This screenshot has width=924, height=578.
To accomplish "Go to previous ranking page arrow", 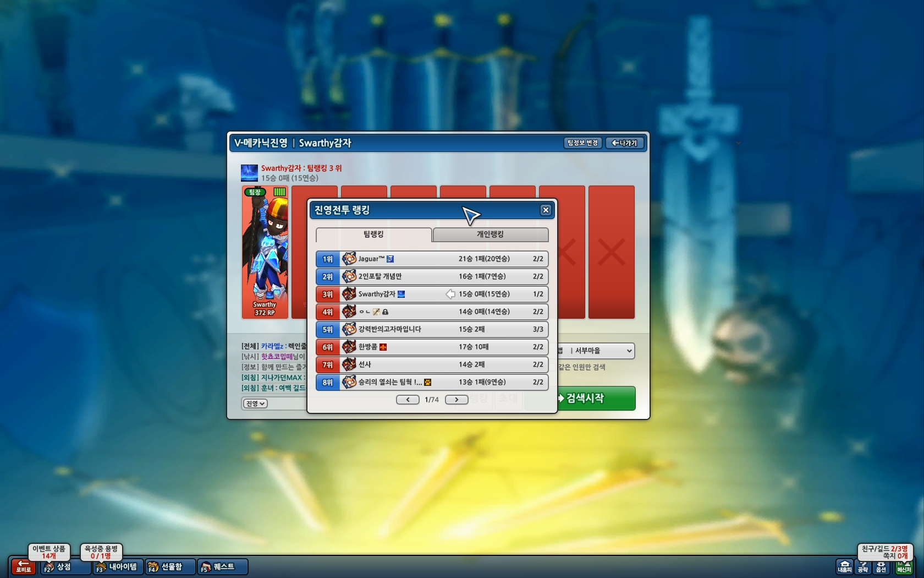I will (408, 400).
